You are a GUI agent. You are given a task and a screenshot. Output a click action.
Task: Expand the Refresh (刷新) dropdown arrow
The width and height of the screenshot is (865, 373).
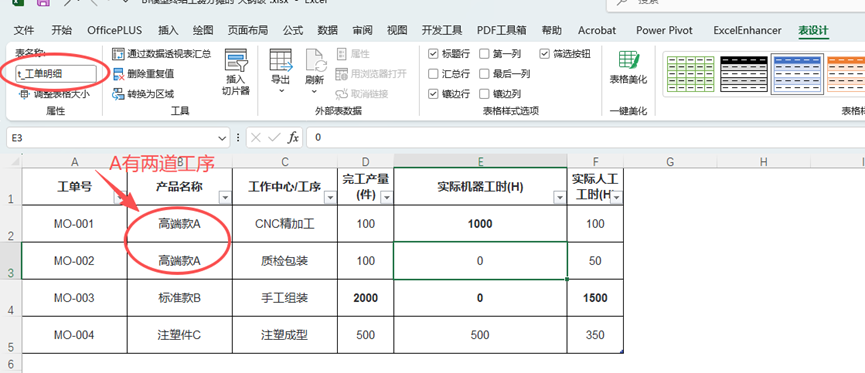point(314,92)
